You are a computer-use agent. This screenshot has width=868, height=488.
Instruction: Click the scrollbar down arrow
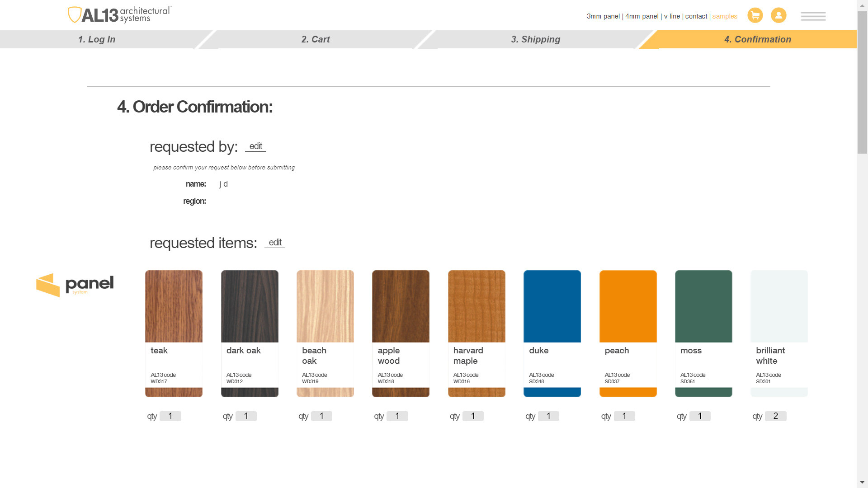862,482
